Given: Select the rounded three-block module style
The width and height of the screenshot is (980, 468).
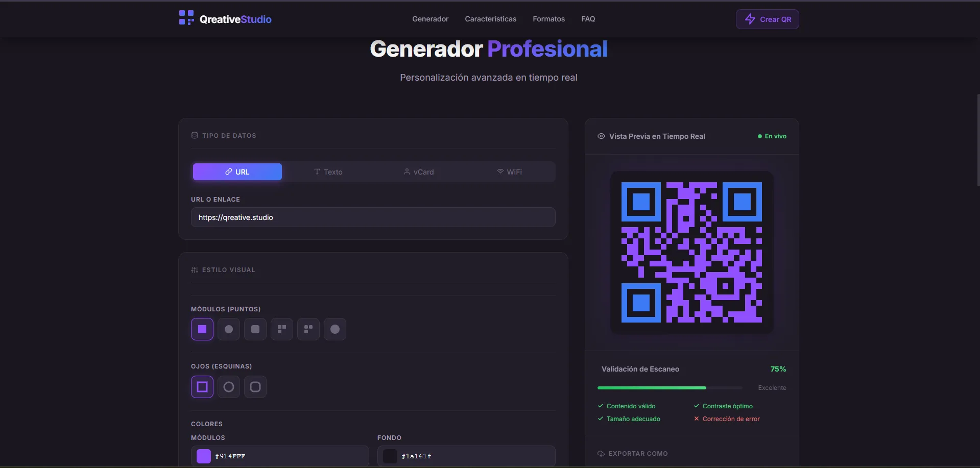Looking at the screenshot, I should 308,329.
